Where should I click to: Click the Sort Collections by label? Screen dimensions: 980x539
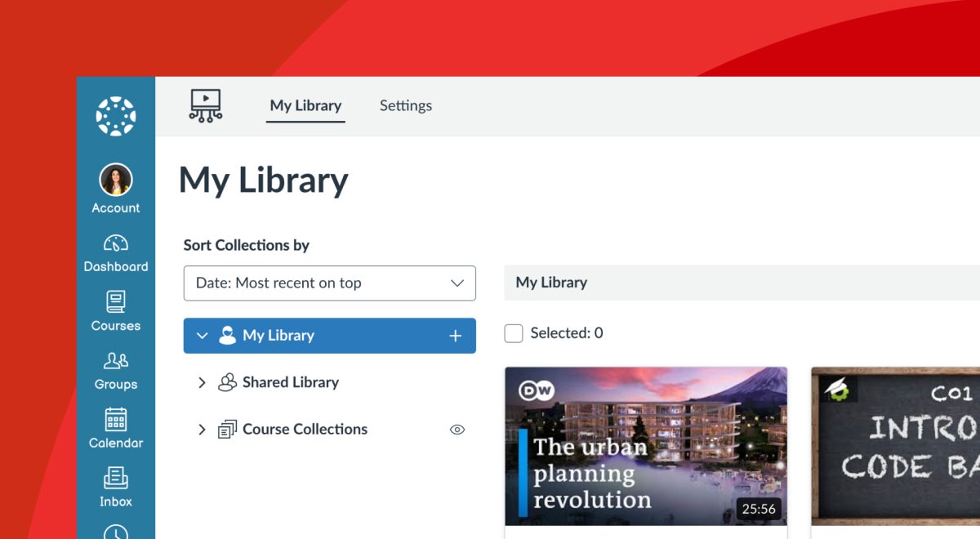point(247,245)
